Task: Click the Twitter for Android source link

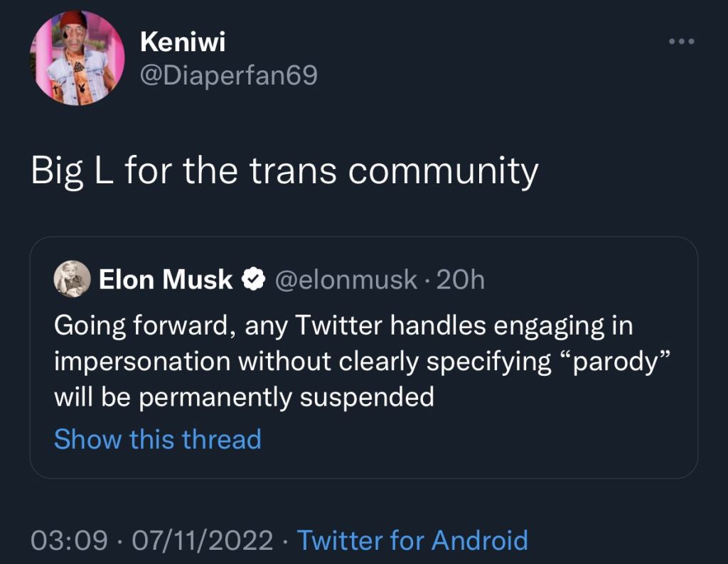Action: [412, 541]
